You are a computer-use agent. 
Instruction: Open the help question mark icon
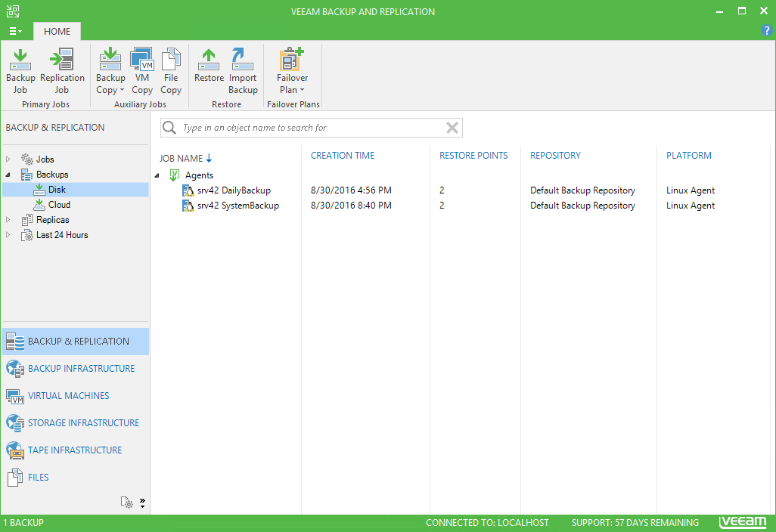coord(766,31)
